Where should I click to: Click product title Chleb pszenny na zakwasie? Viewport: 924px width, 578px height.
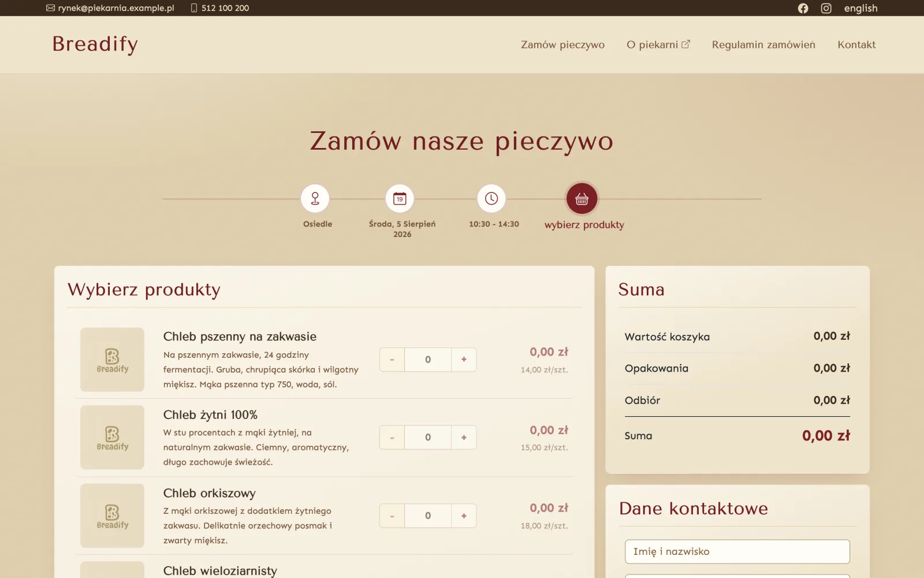(240, 336)
